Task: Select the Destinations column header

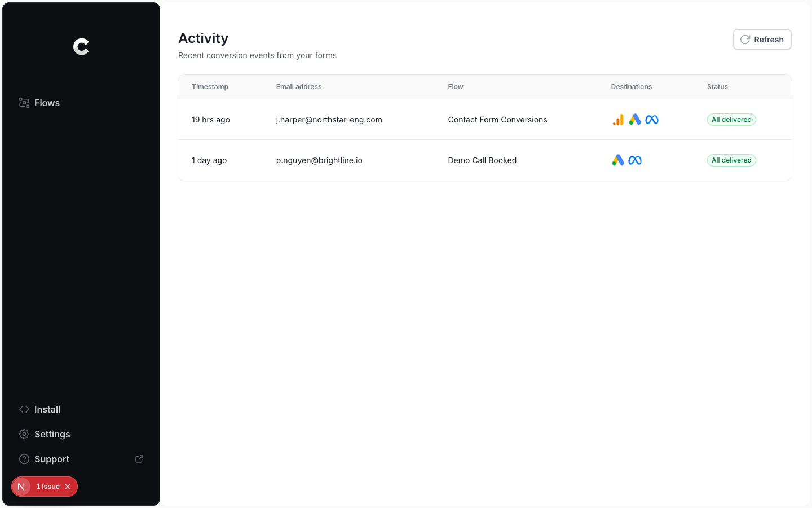Action: pyautogui.click(x=632, y=87)
